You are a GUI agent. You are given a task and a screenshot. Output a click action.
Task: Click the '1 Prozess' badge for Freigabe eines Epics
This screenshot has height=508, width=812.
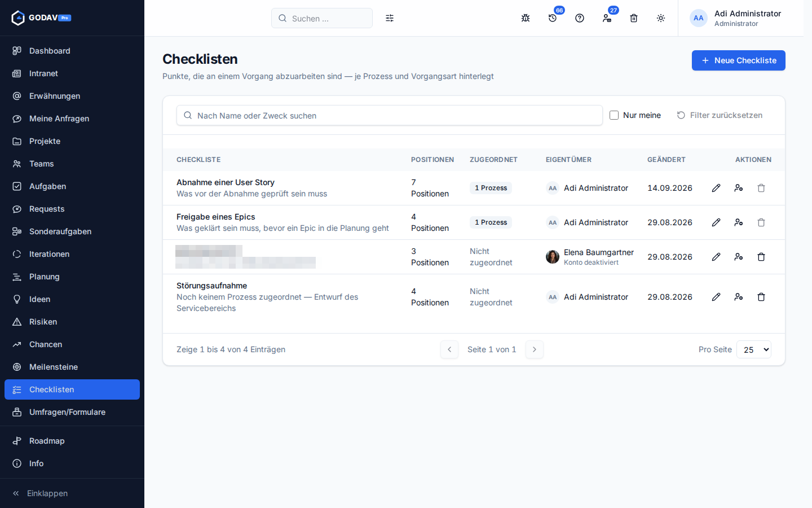click(491, 222)
